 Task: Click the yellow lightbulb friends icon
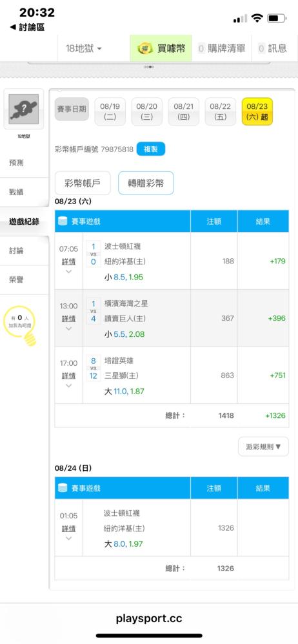(21, 325)
